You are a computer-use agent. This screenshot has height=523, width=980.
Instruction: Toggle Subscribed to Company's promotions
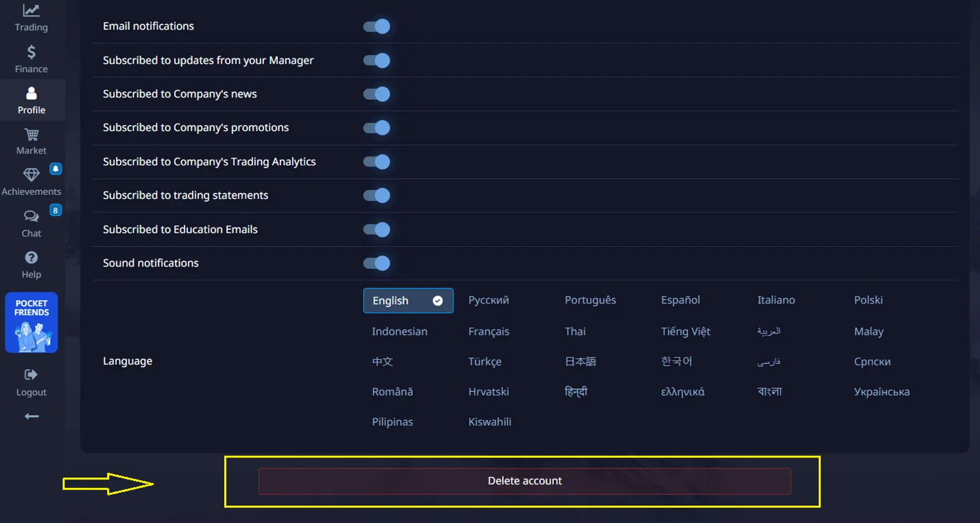pyautogui.click(x=377, y=128)
